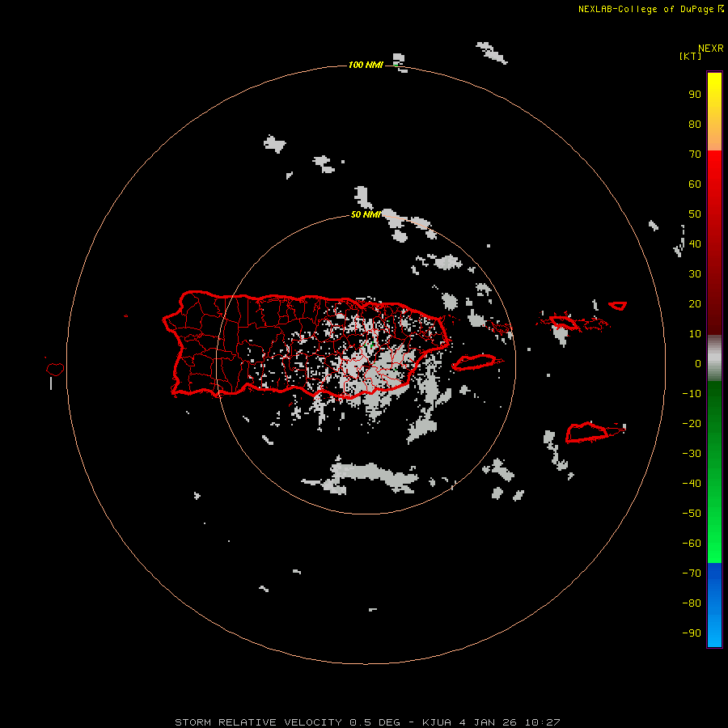The height and width of the screenshot is (728, 728).
Task: Click the 50 value on velocity scale
Action: [x=695, y=214]
